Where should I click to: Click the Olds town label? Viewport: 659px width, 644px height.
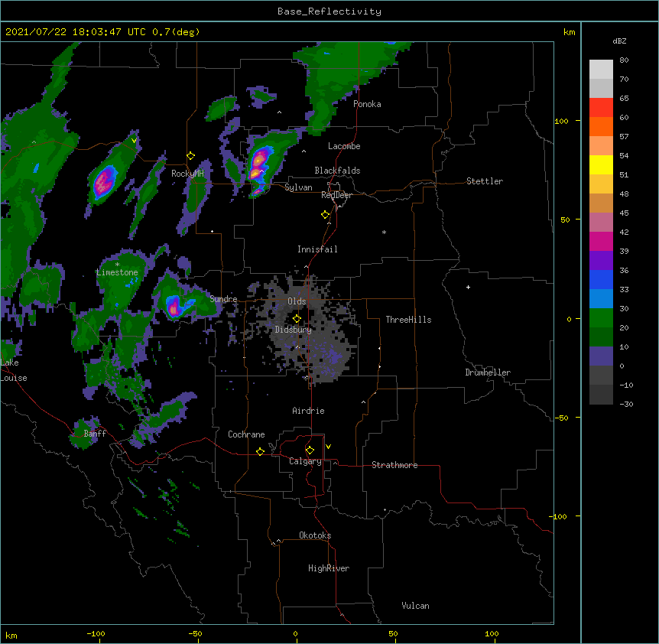(297, 301)
